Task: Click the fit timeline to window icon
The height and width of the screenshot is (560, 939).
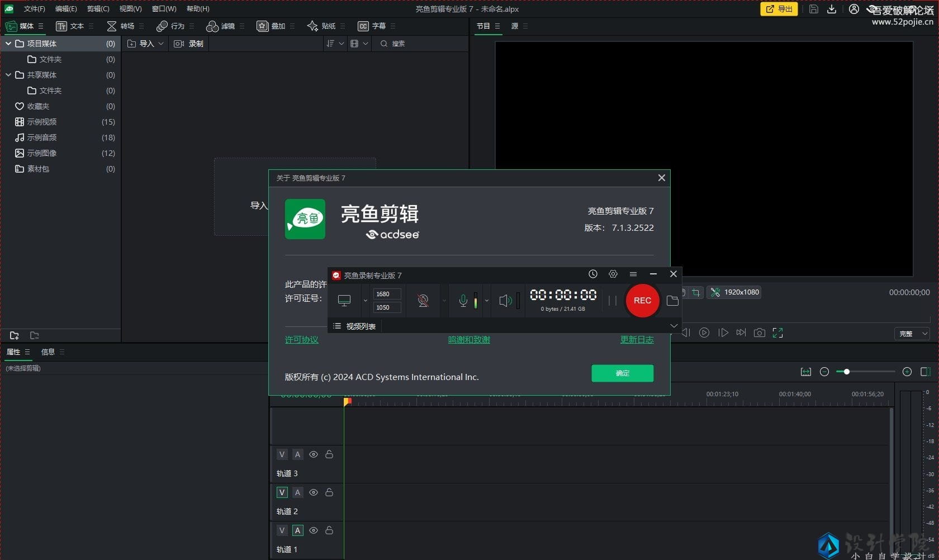Action: pos(806,372)
